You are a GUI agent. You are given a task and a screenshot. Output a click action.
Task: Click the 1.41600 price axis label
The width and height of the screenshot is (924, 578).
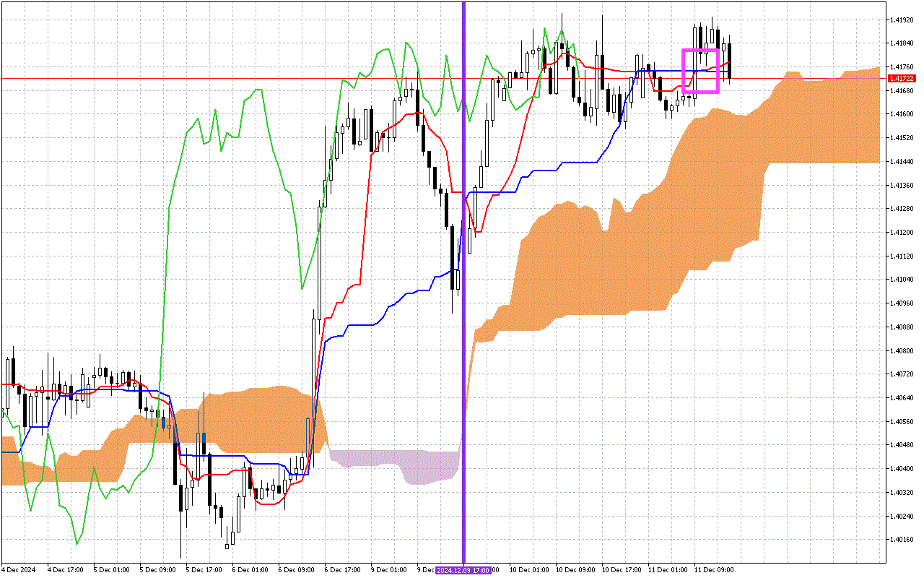pyautogui.click(x=902, y=114)
